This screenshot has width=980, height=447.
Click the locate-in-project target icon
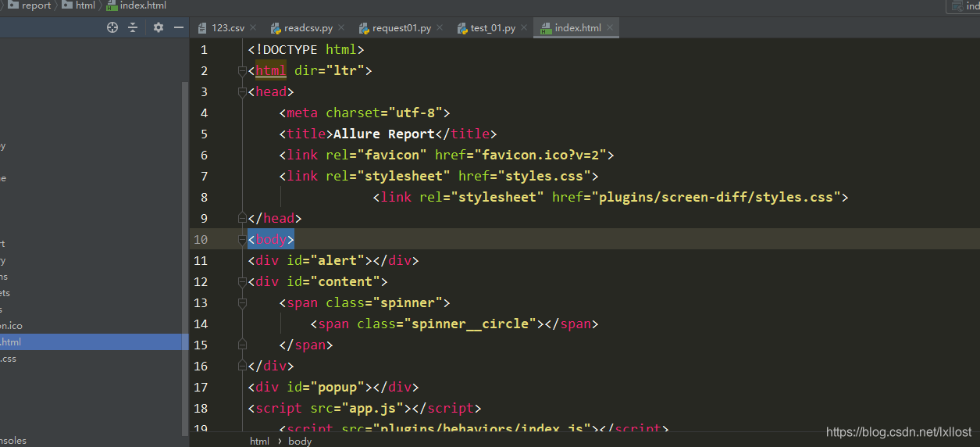tap(112, 27)
